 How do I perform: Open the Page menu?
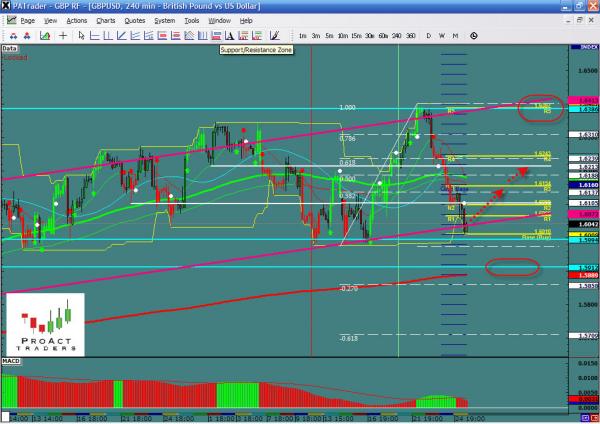(28, 21)
